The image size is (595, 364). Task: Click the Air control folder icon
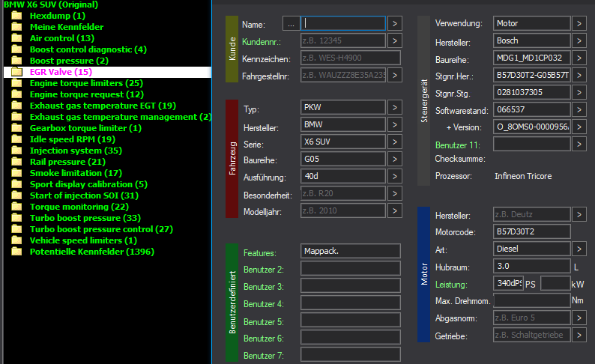(x=16, y=38)
